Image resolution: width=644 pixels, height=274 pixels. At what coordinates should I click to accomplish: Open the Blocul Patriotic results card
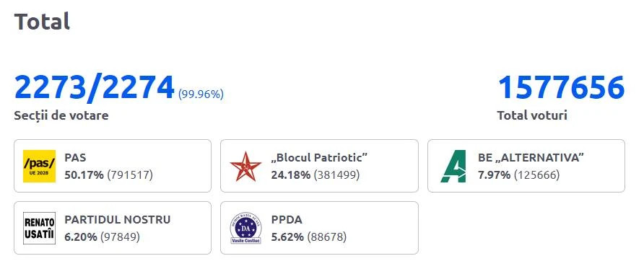319,166
